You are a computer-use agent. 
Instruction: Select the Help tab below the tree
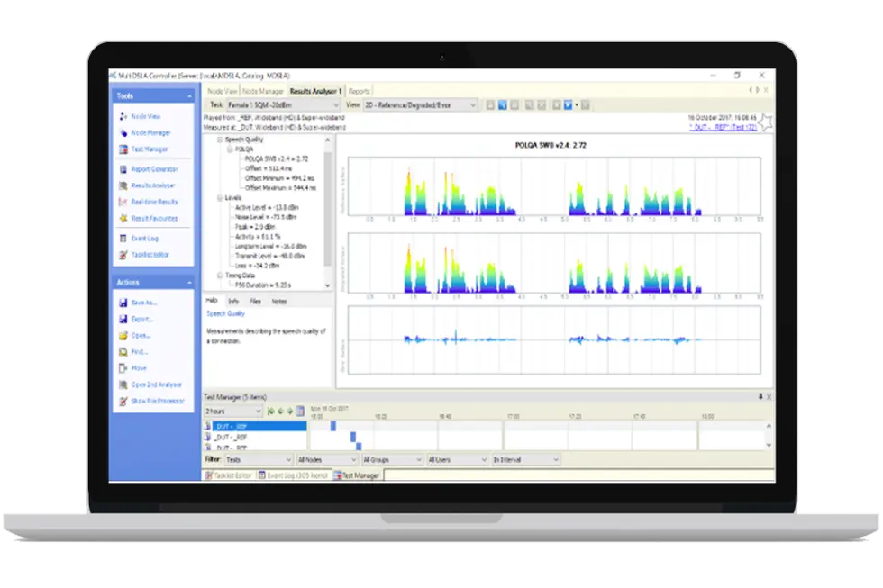(x=212, y=301)
